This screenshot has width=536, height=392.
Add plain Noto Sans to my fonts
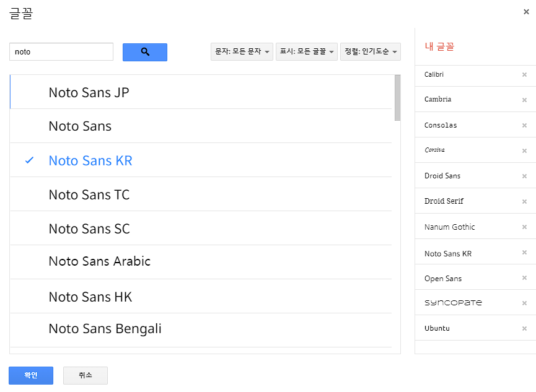[x=201, y=126]
